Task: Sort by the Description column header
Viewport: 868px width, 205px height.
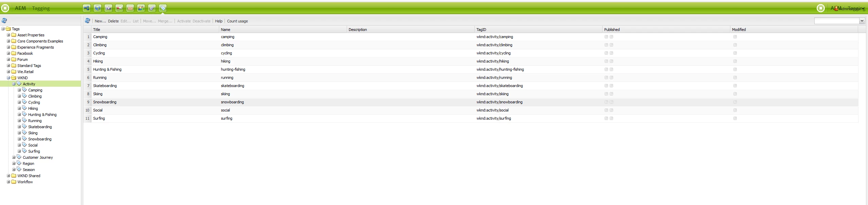Action: (411, 30)
